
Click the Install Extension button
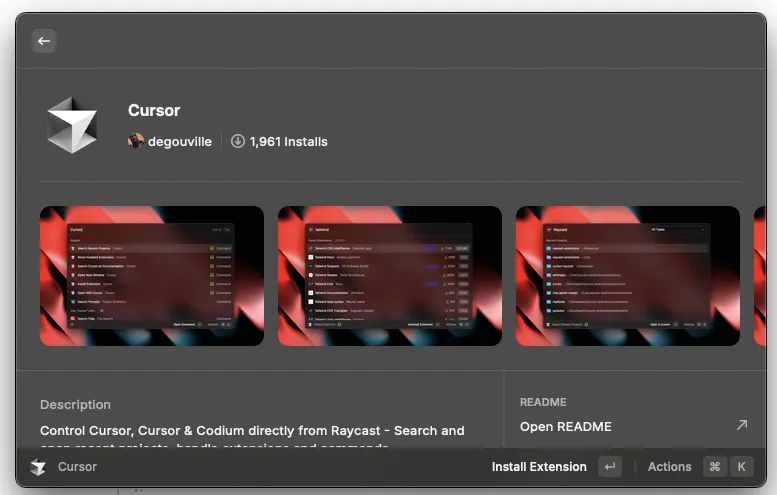click(x=539, y=467)
